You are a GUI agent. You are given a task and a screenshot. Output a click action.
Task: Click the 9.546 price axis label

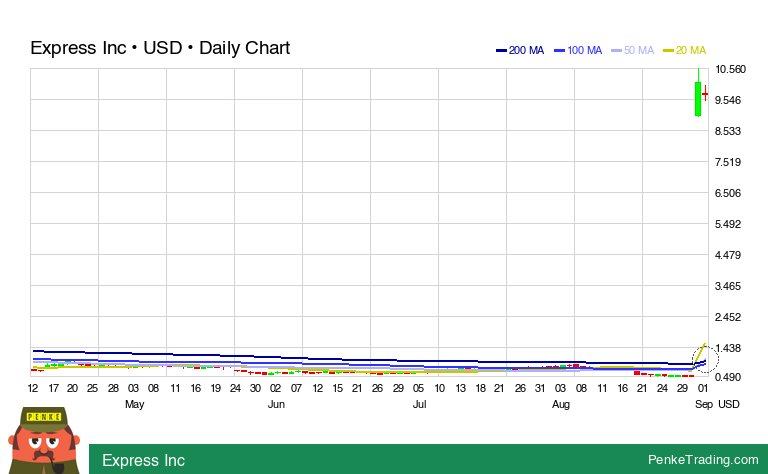tap(728, 100)
